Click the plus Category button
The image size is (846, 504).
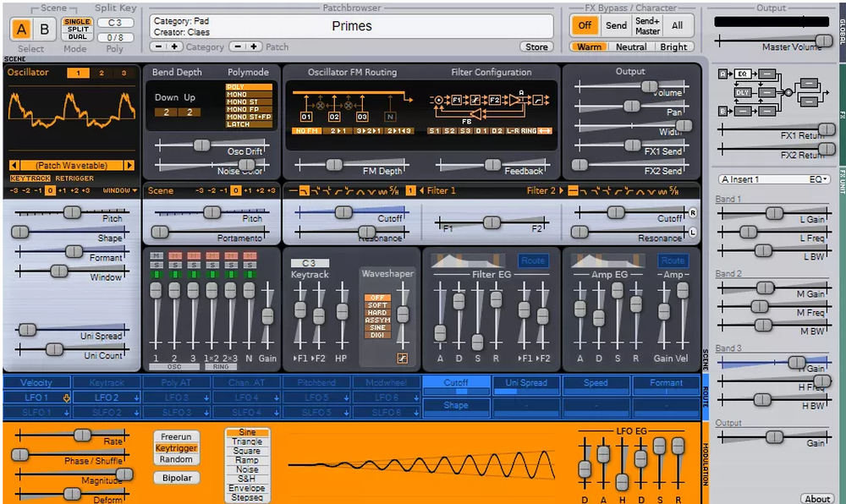click(174, 47)
